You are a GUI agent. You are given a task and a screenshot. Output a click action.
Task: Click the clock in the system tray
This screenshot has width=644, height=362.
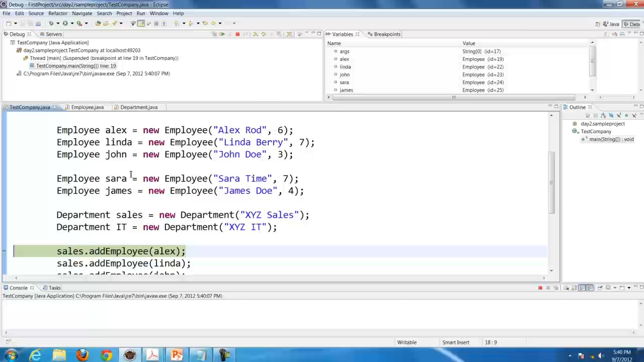(622, 355)
